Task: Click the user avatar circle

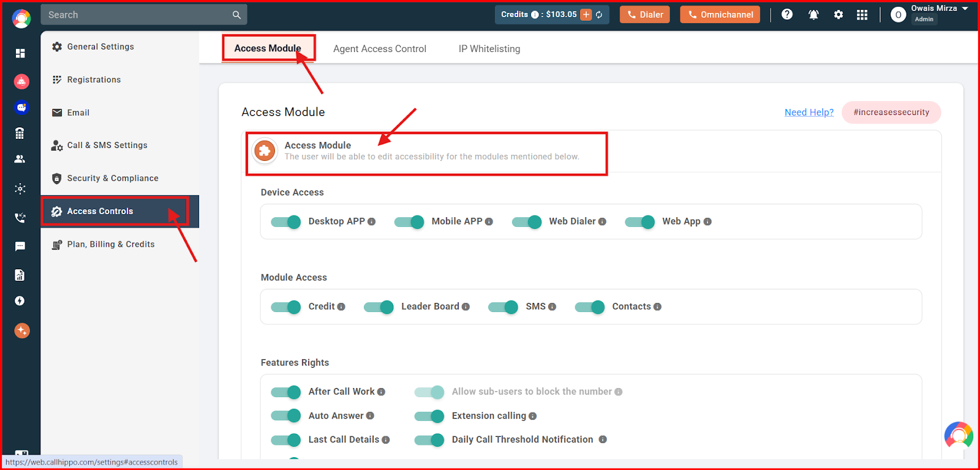Action: tap(898, 15)
